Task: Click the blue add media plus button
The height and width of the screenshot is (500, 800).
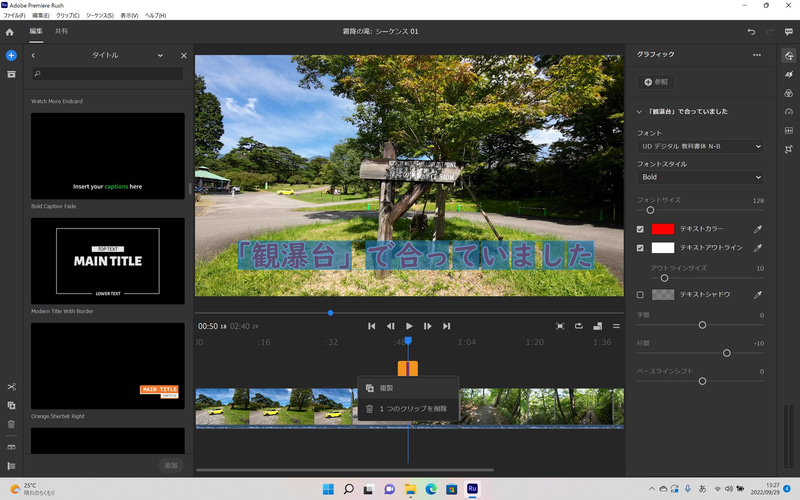Action: (x=11, y=55)
